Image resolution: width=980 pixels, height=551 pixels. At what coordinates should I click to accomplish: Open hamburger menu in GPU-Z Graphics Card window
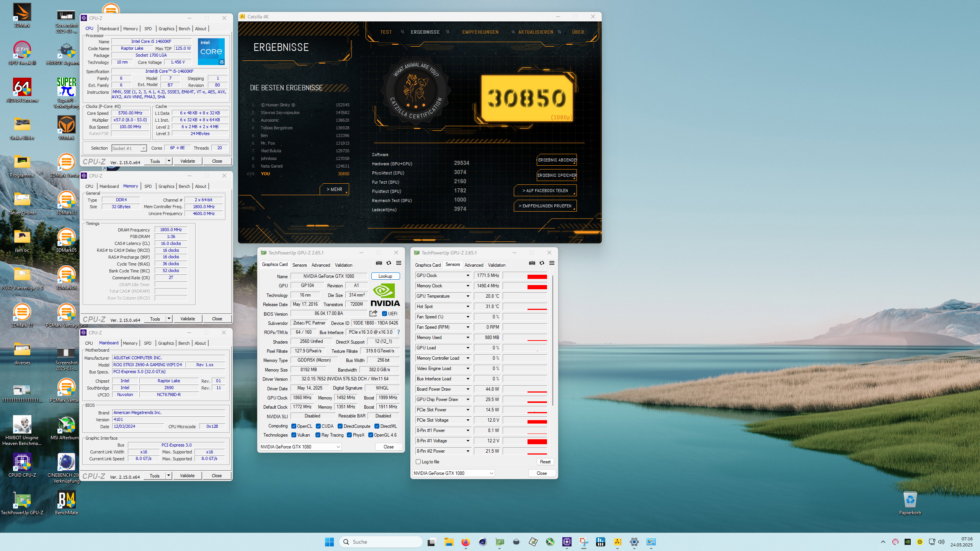click(399, 263)
